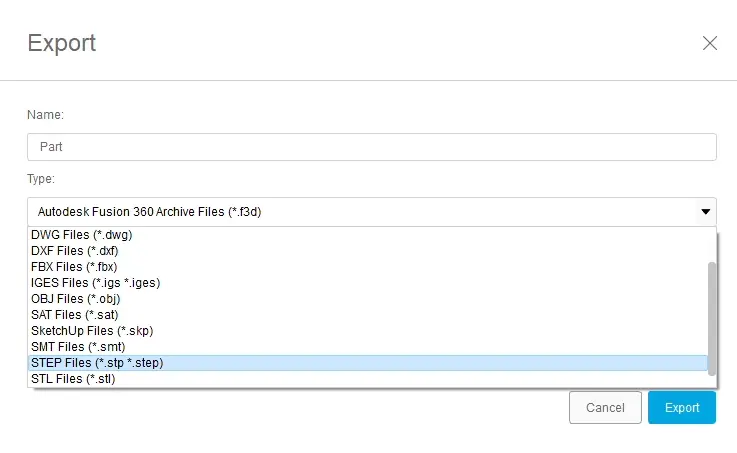The image size is (737, 453).
Task: Click the Type combo box showing Fusion 360 Archive
Action: click(360, 211)
